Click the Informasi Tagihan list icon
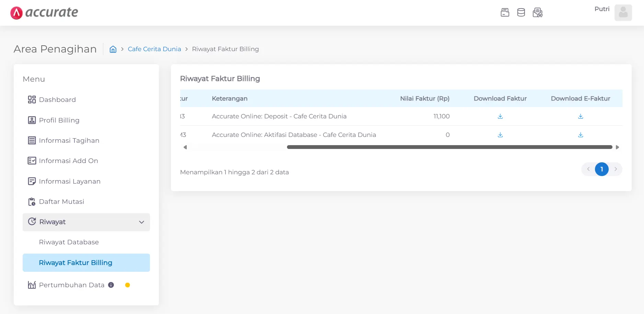Viewport: 644px width, 314px height. 32,140
